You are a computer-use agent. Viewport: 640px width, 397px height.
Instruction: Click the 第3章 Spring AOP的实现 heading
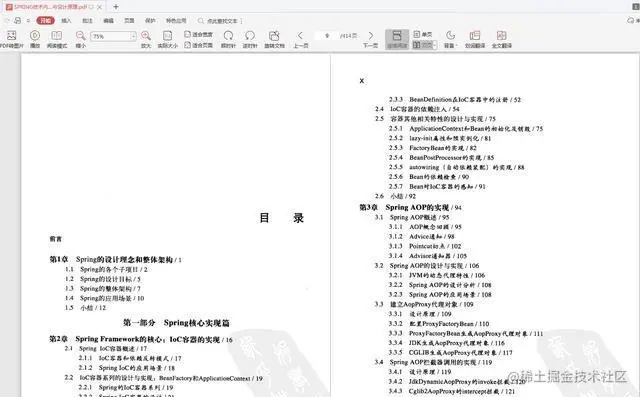click(x=410, y=207)
